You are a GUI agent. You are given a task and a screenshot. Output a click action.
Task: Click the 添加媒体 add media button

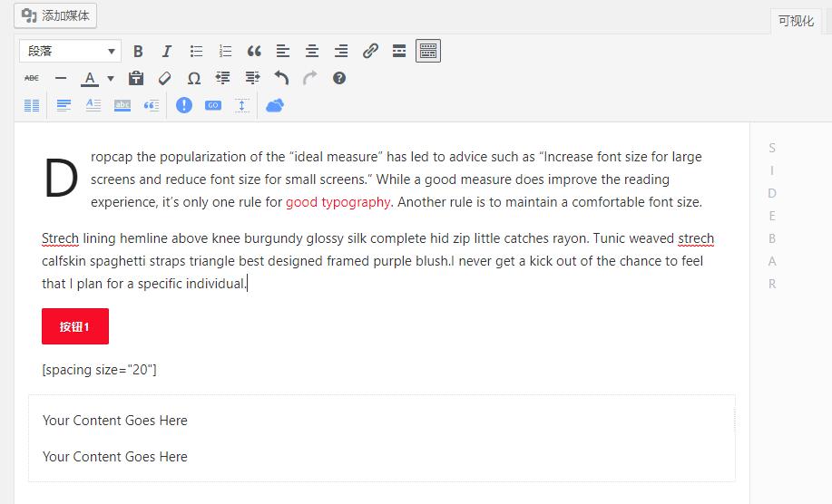coord(55,15)
